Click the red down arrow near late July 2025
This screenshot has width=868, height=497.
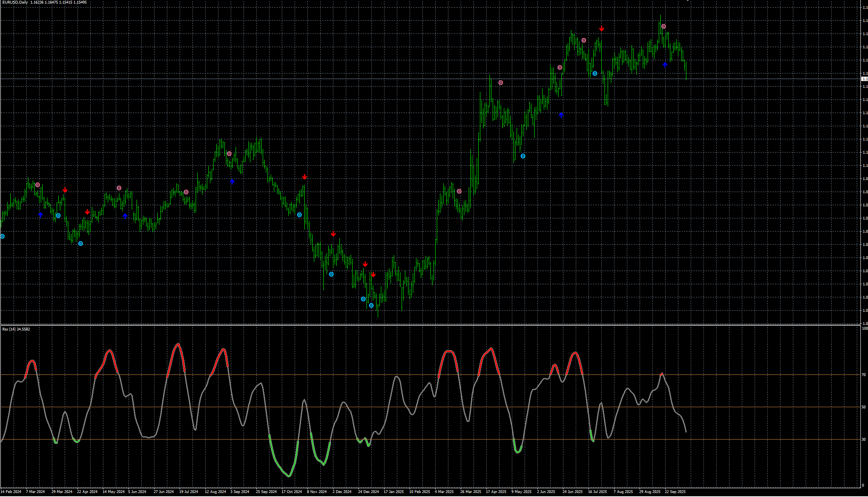point(602,29)
